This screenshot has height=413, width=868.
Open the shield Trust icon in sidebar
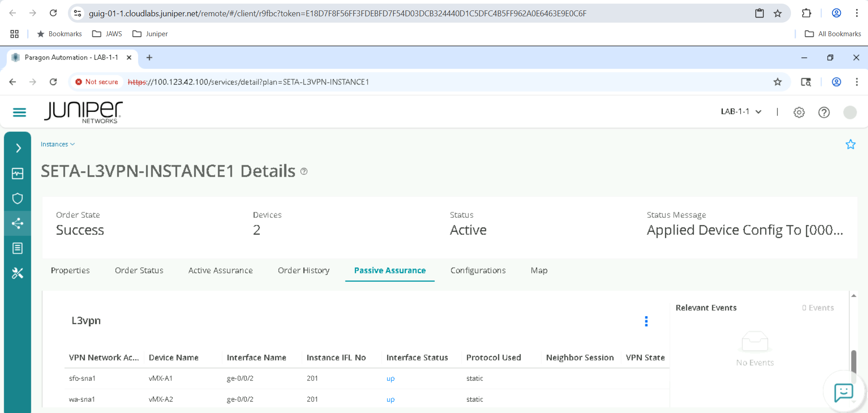point(18,198)
